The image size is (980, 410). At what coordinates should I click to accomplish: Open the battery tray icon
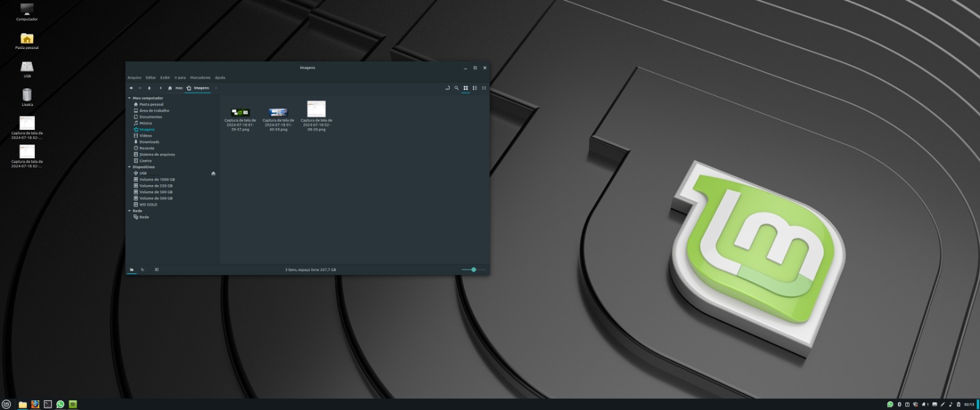pos(959,404)
